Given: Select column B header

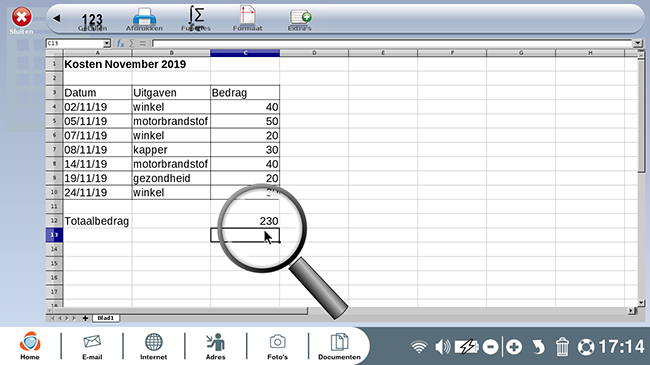Looking at the screenshot, I should pos(171,53).
